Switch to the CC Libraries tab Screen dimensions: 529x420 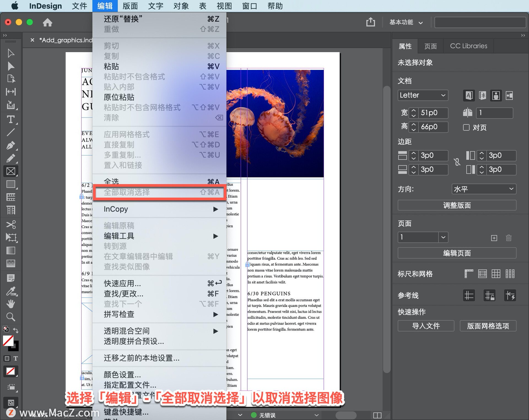[468, 46]
